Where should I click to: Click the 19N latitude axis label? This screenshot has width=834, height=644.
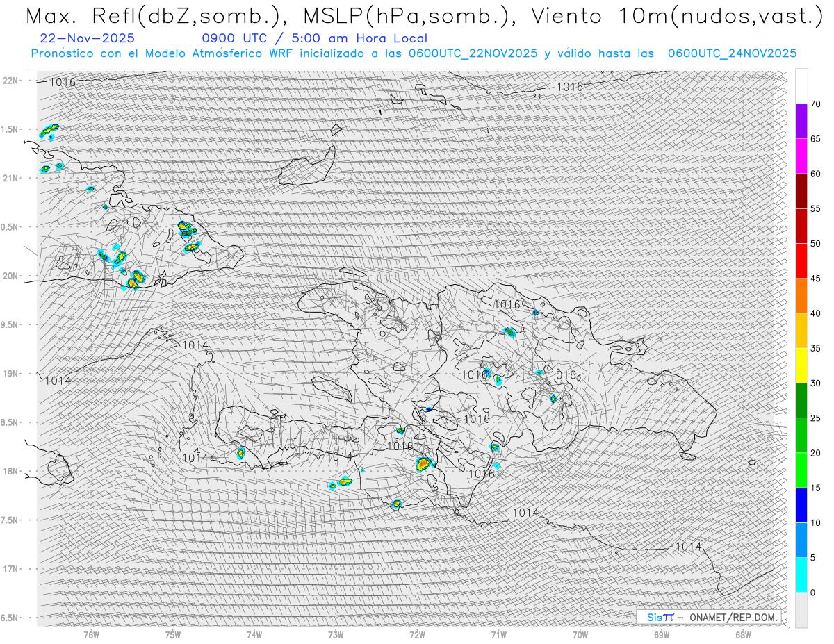(12, 374)
